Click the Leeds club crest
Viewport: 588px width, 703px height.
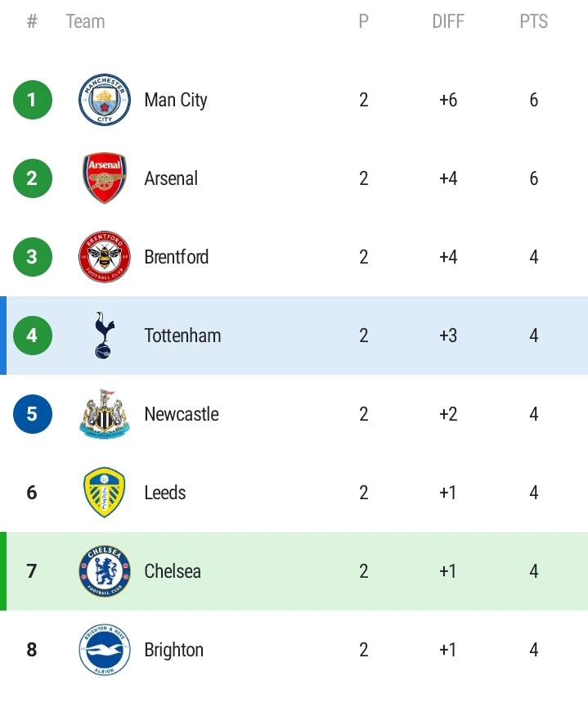104,493
